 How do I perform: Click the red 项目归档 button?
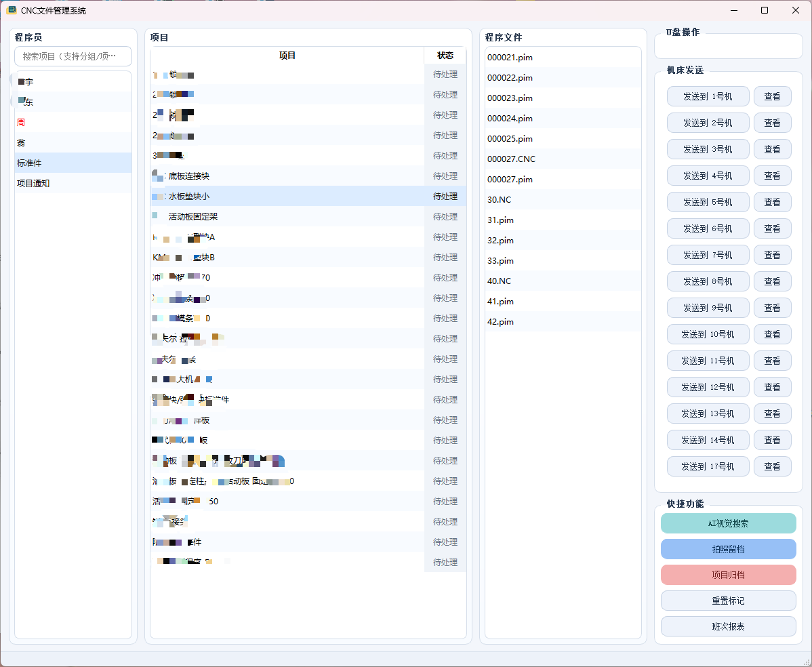728,575
